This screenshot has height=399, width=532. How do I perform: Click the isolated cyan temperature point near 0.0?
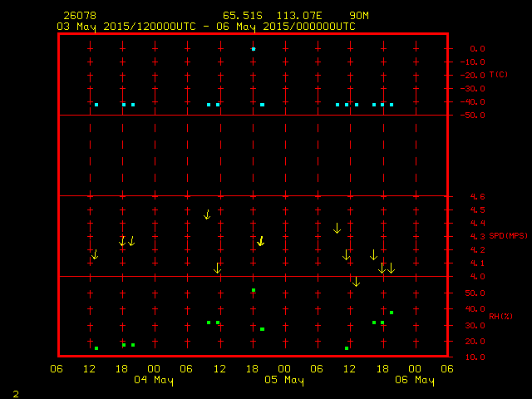[x=254, y=49]
